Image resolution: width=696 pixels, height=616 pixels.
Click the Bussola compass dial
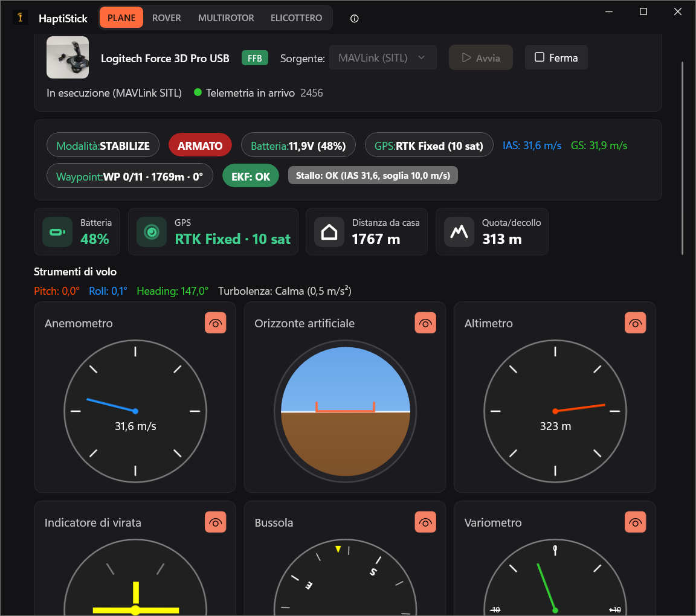point(346,577)
